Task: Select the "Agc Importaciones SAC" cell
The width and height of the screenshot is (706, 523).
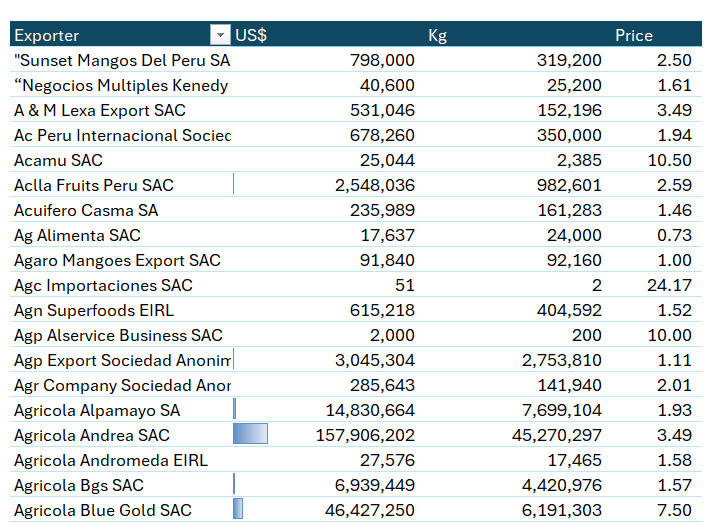Action: (x=121, y=285)
